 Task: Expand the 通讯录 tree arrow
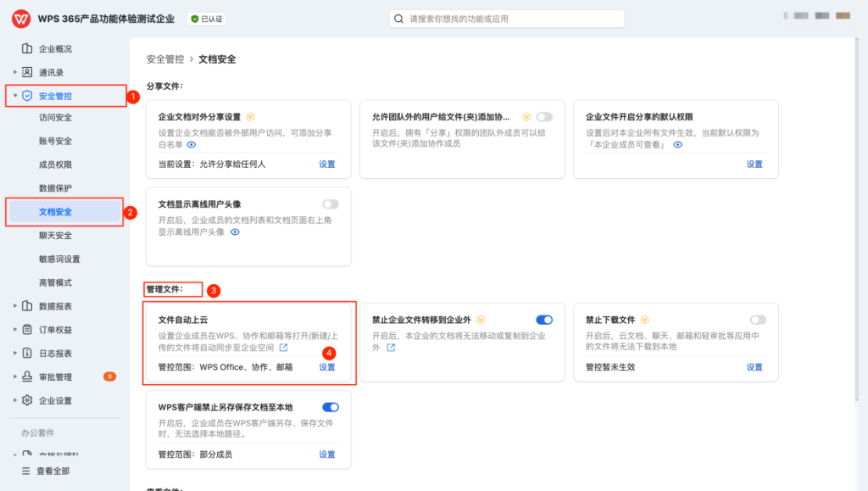point(15,72)
